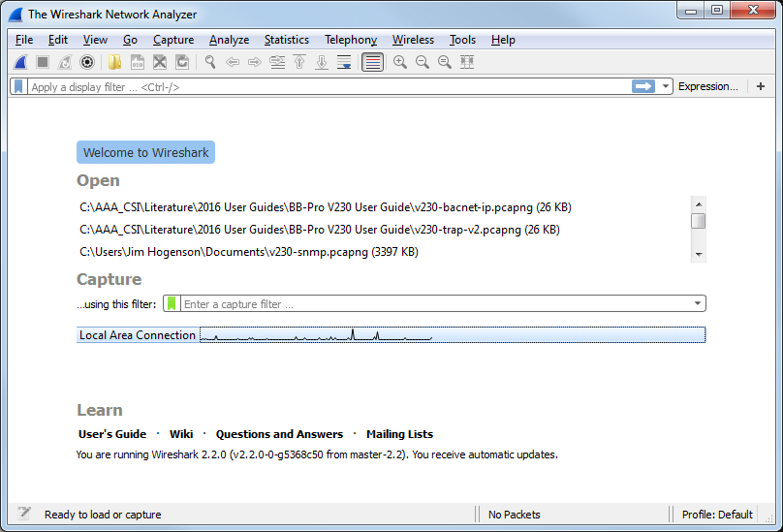Click the No Packets status entry
Viewport: 783px width, 532px height.
tap(515, 515)
